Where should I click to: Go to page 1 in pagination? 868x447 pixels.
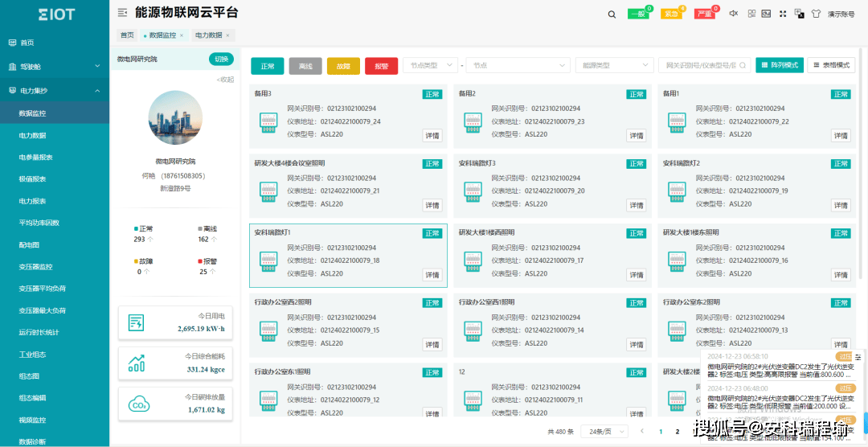coord(661,431)
